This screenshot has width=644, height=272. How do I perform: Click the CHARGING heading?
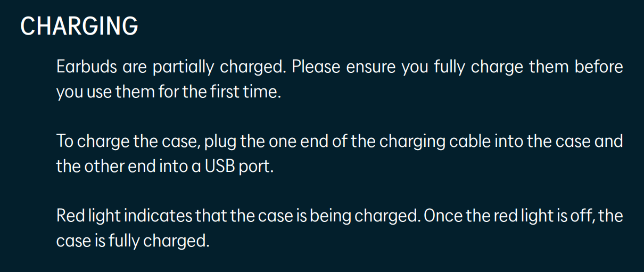click(x=79, y=26)
